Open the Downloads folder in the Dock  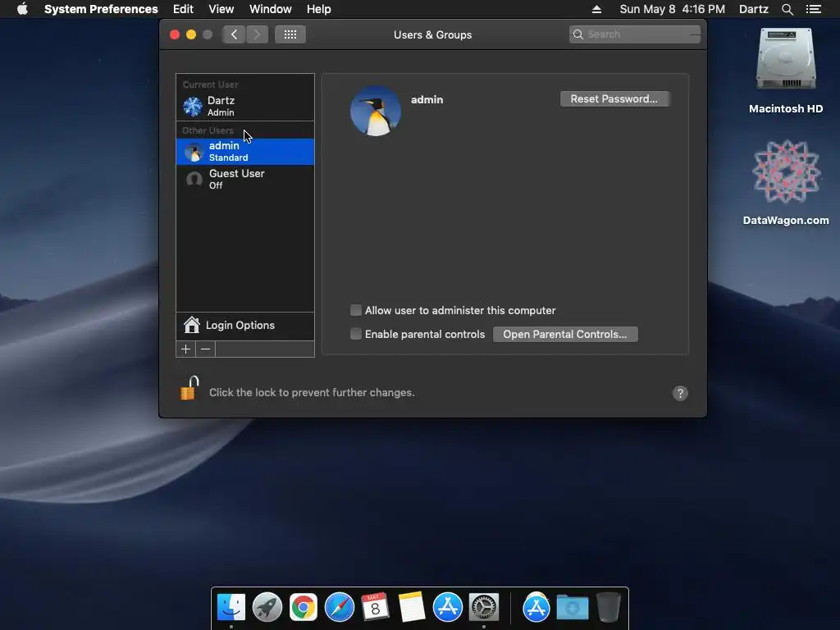[572, 607]
